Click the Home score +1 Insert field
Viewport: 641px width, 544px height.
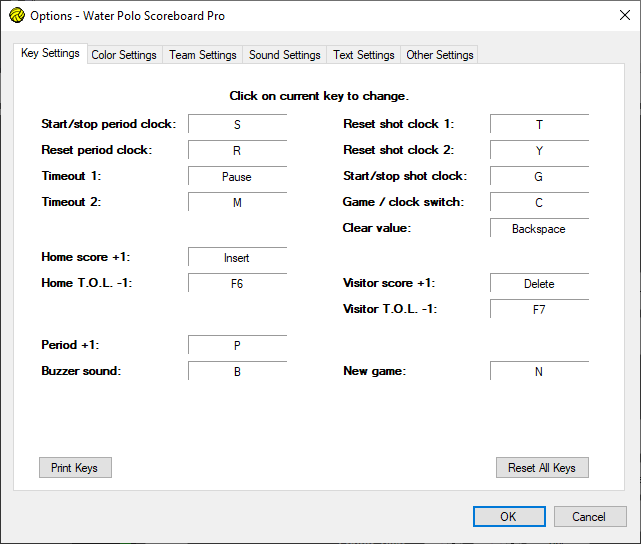[237, 258]
